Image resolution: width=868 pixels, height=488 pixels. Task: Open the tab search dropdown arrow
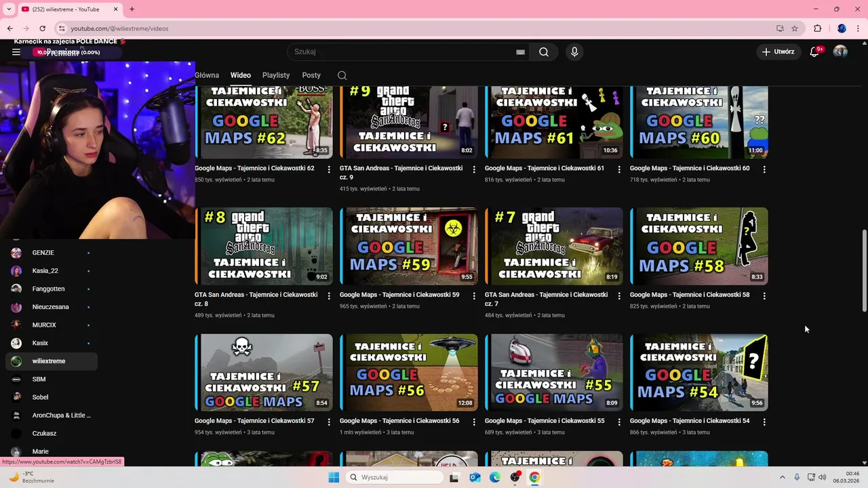tap(9, 9)
